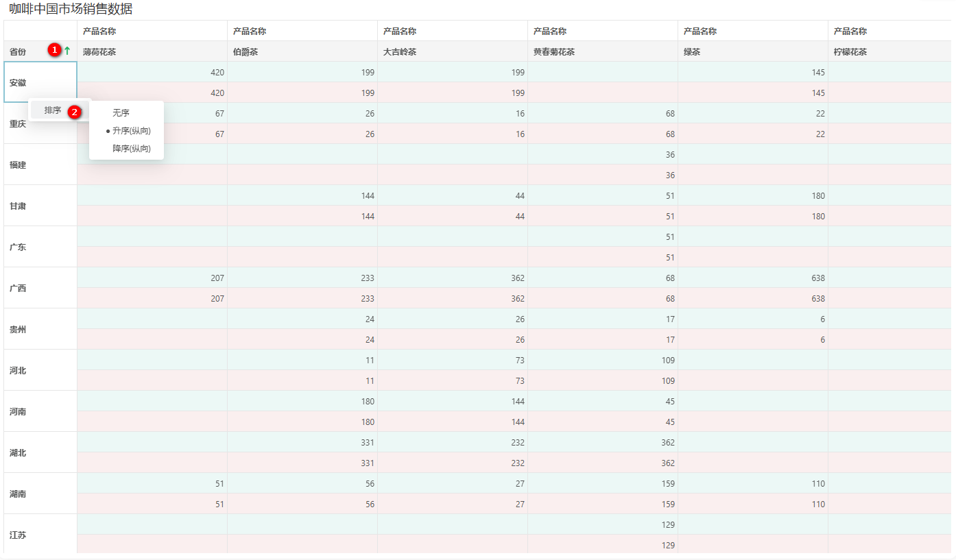The width and height of the screenshot is (956, 560).
Task: Click the 贵州 row header
Action: point(40,329)
